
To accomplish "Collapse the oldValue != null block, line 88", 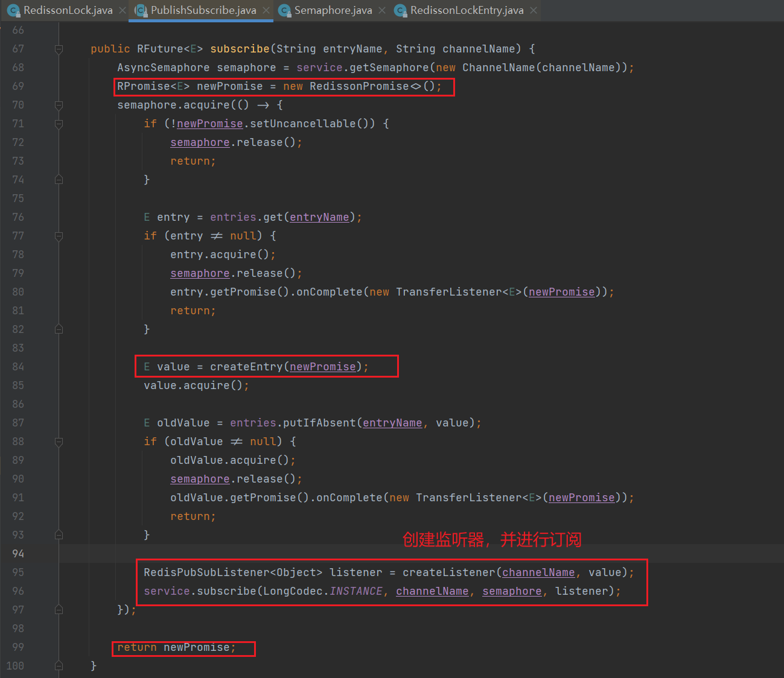I will tap(59, 442).
